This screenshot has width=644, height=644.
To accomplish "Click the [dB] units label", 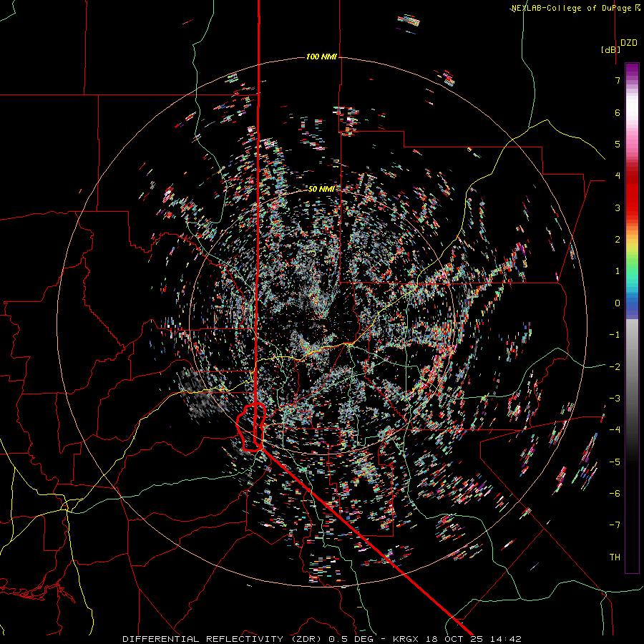I will tap(611, 49).
